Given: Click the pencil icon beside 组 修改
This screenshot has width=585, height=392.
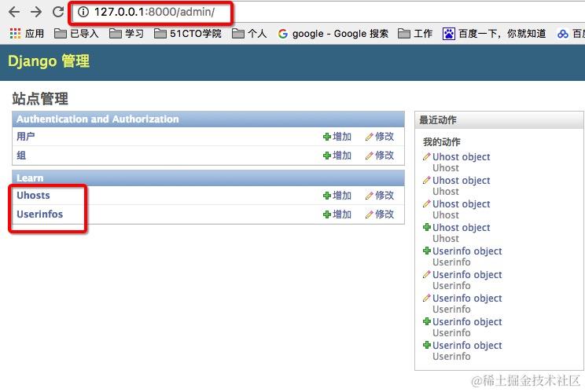Looking at the screenshot, I should pos(370,156).
